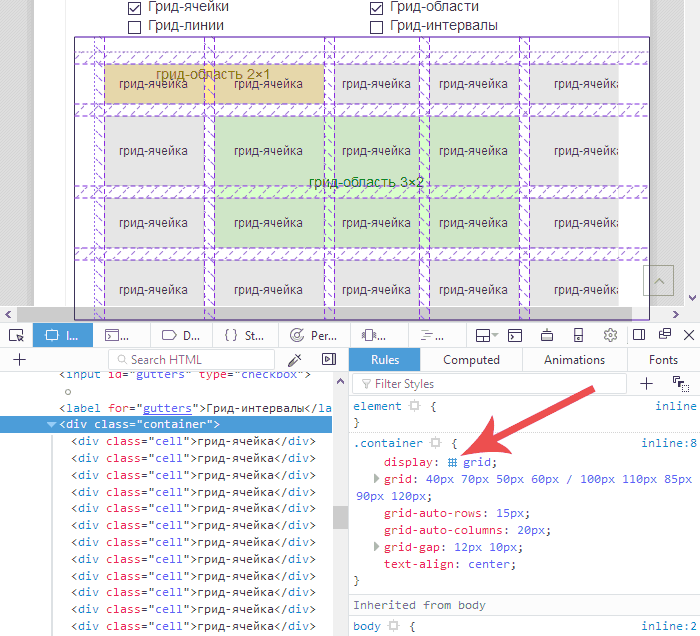Show devtools in a separate window
Viewport: 700px width, 636px height.
click(x=665, y=334)
